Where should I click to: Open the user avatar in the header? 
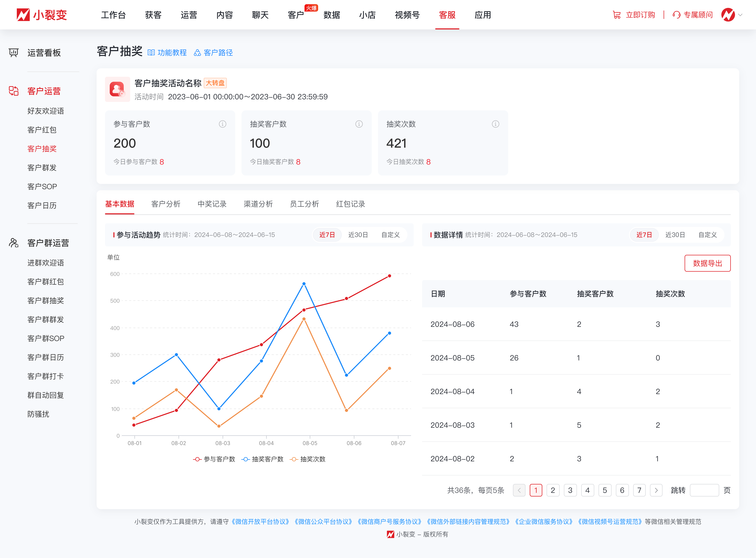click(728, 15)
